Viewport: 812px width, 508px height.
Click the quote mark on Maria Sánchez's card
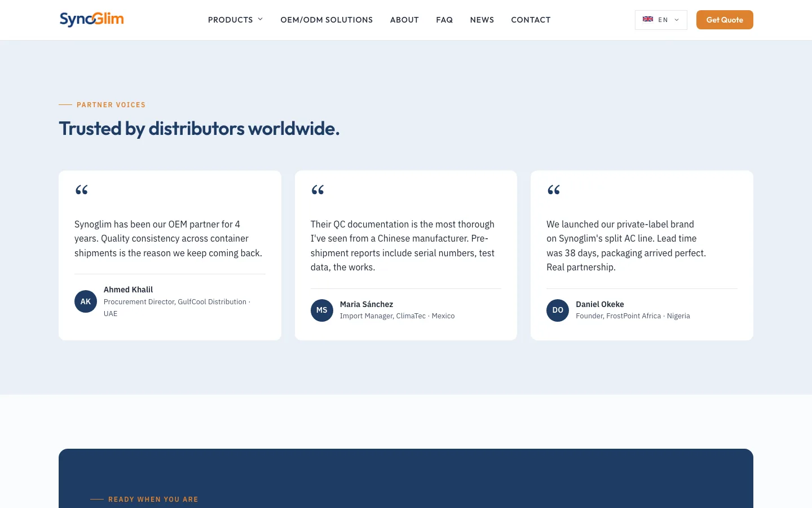318,190
